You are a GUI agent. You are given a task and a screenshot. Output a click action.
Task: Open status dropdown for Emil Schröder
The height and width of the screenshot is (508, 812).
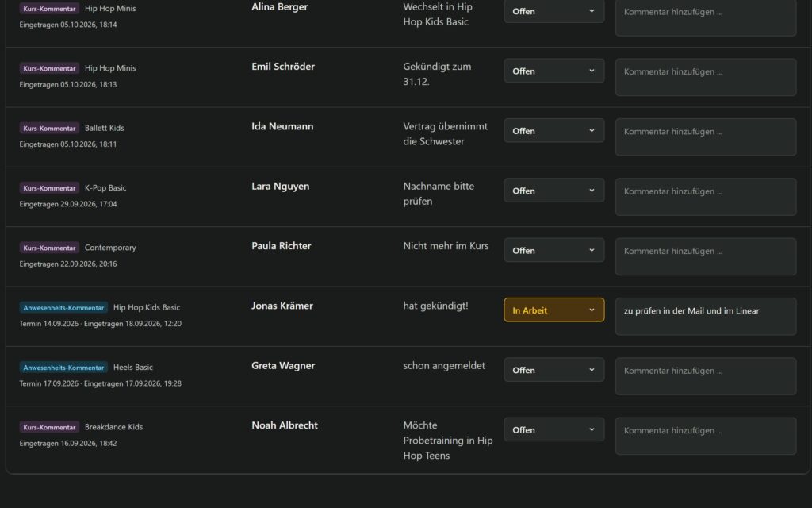(553, 71)
